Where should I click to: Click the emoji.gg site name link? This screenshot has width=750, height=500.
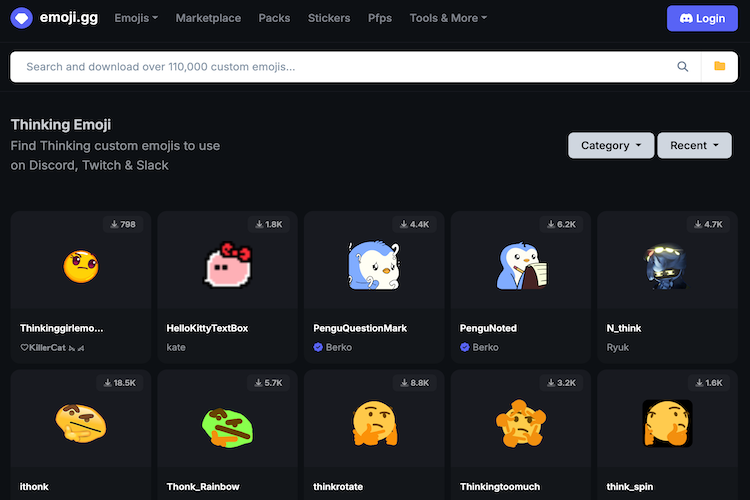pyautogui.click(x=69, y=18)
